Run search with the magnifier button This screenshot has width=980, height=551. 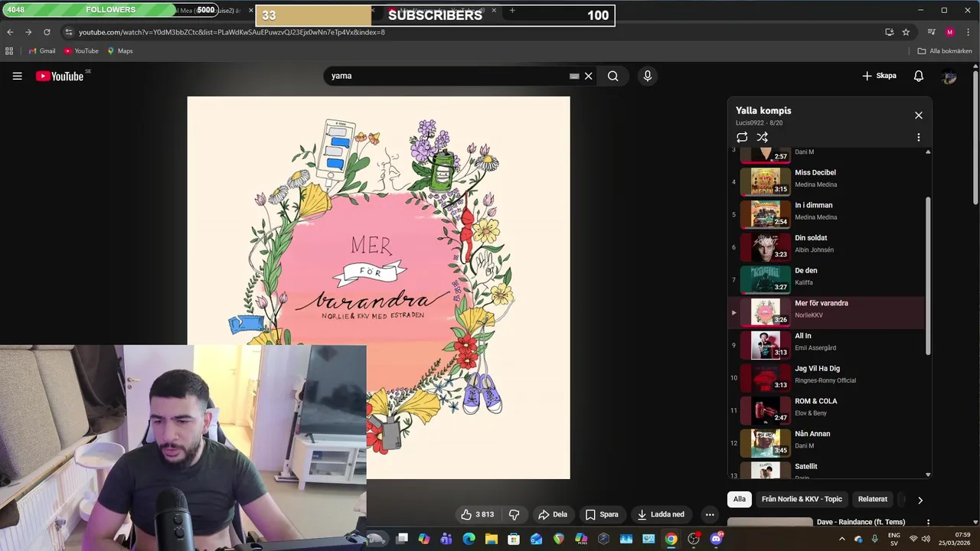(612, 76)
